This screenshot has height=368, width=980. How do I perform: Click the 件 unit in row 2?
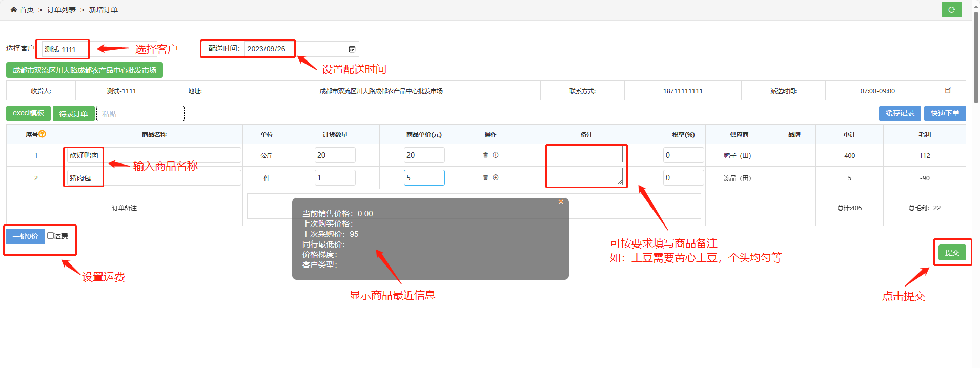(x=267, y=178)
